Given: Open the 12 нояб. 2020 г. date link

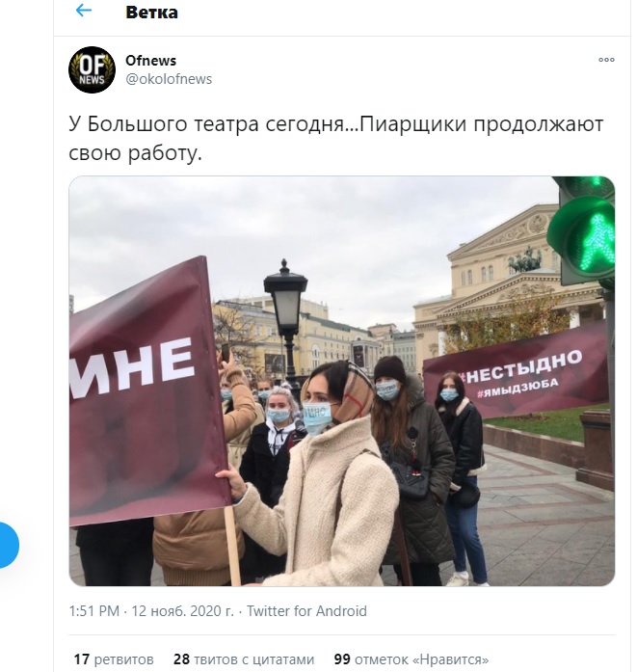Looking at the screenshot, I should (x=182, y=610).
